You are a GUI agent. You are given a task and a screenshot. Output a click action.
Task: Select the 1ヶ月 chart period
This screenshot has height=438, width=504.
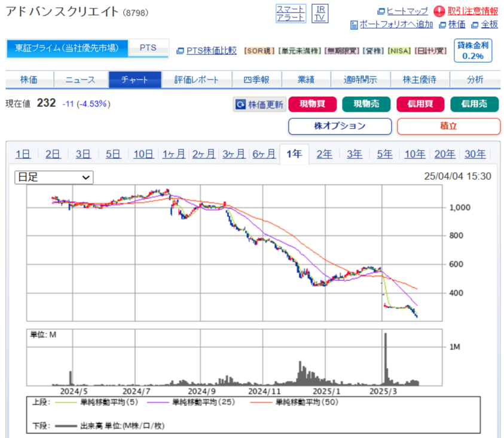coord(173,154)
